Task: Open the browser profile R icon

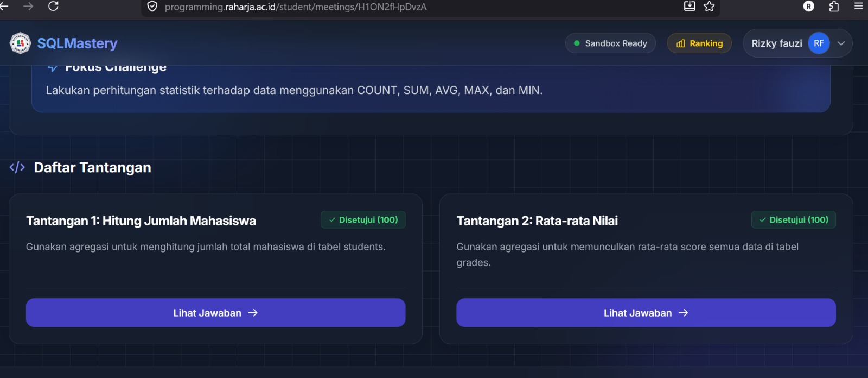Action: click(x=808, y=7)
